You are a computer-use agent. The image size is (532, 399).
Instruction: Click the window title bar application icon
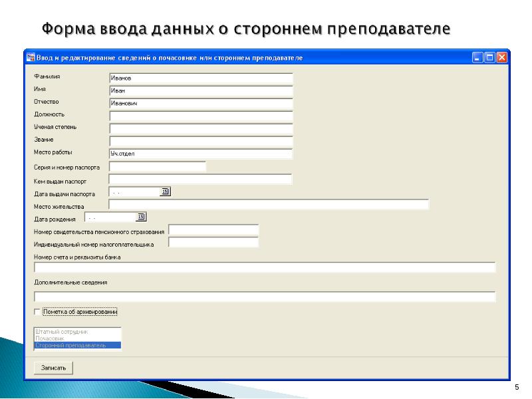30,58
